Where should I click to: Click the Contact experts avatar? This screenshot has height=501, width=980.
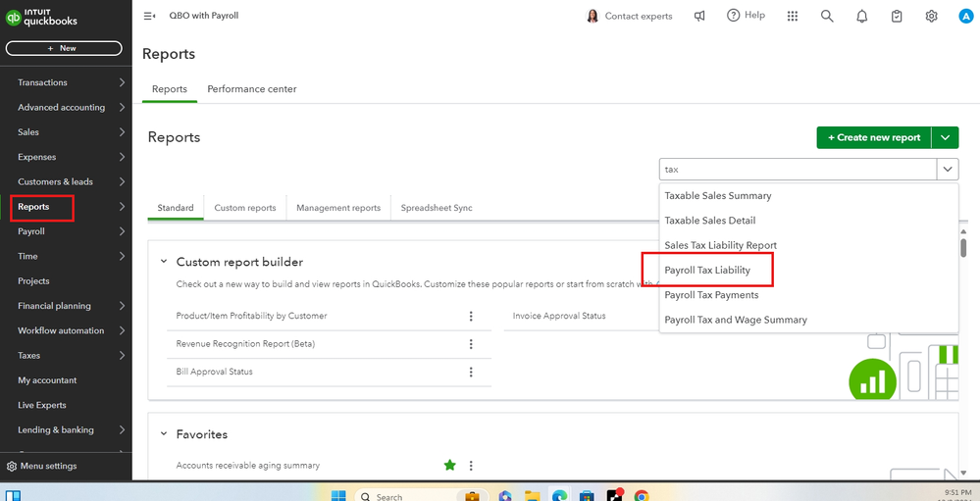(592, 17)
